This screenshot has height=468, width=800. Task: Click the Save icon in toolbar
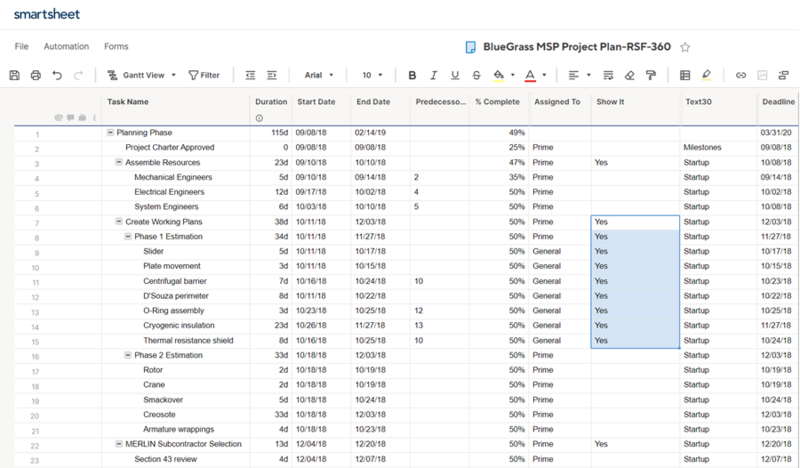(x=14, y=75)
